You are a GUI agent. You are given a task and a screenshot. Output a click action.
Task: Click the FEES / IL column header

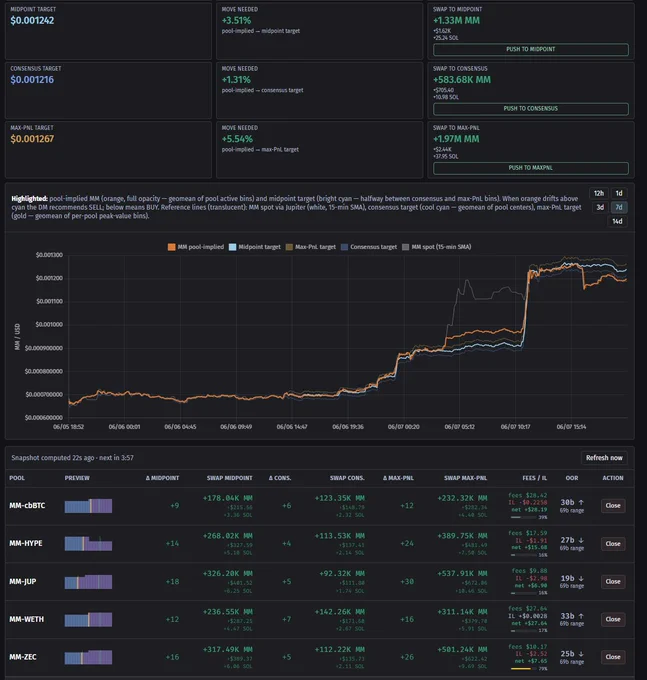(535, 478)
